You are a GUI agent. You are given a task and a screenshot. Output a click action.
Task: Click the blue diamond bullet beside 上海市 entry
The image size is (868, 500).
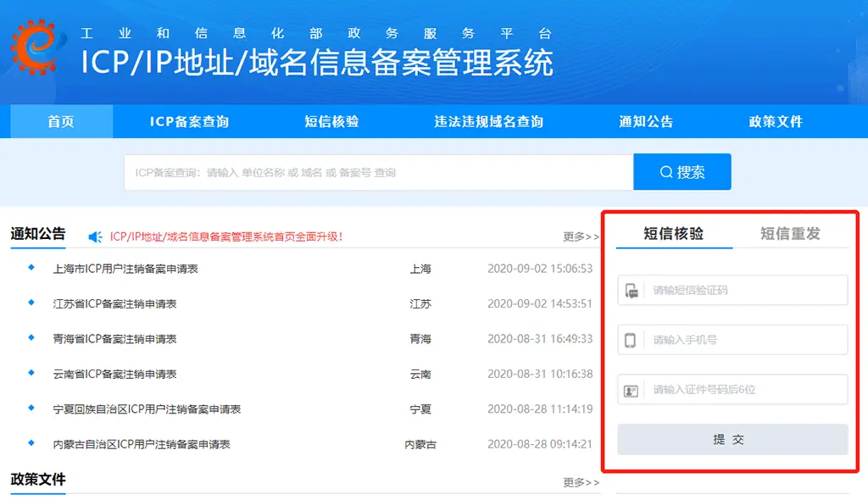[x=31, y=268]
